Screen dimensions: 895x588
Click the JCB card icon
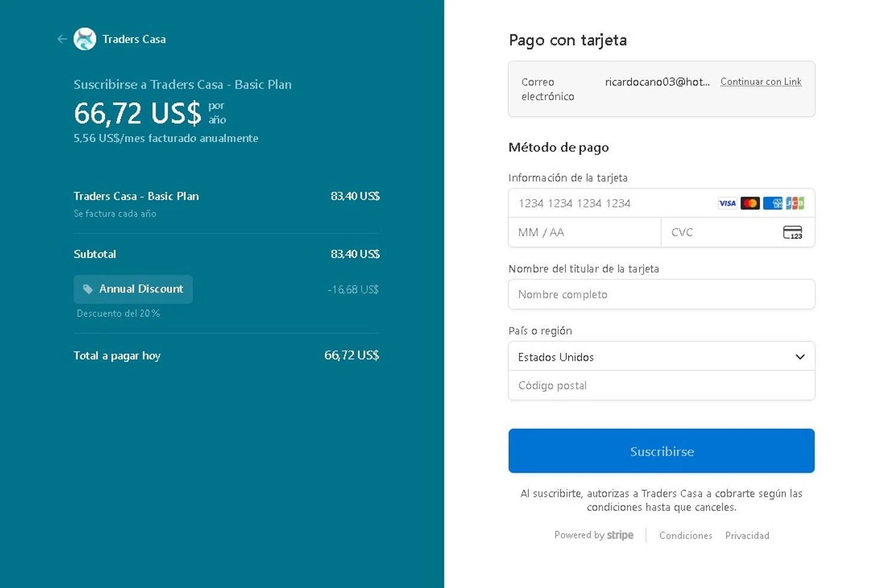tap(795, 203)
